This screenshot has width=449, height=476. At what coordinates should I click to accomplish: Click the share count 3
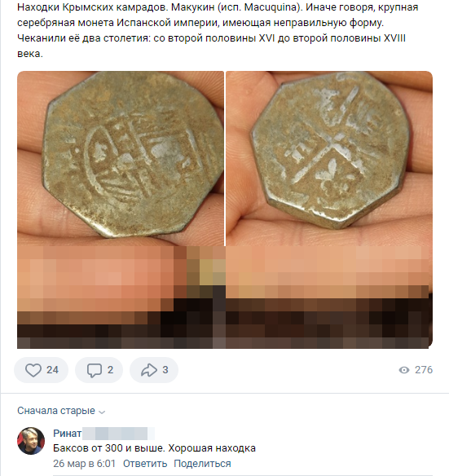coord(165,370)
